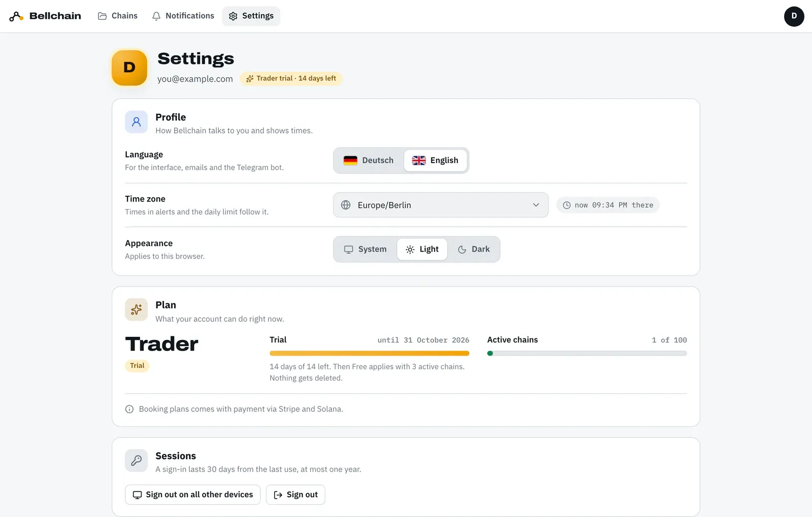Viewport: 812px width, 517px height.
Task: Switch language to Deutsch
Action: point(369,160)
